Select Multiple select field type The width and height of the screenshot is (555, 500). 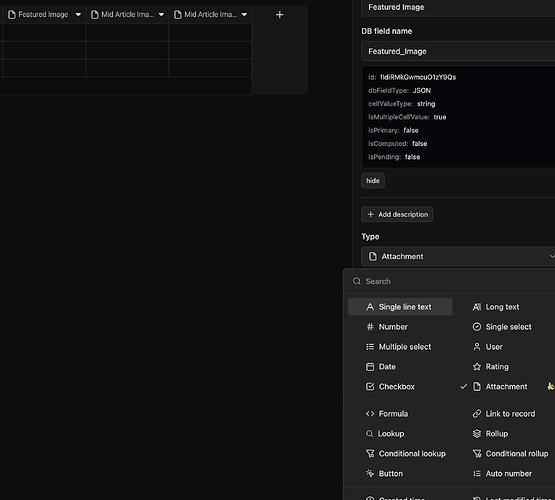pos(400,347)
